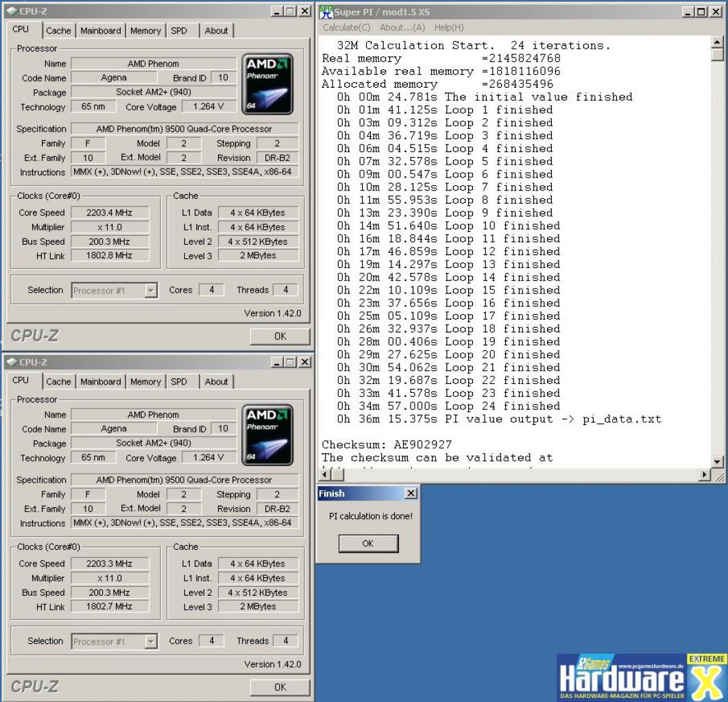Maximize the Super PI window
Screen dimensions: 728x702
click(701, 12)
